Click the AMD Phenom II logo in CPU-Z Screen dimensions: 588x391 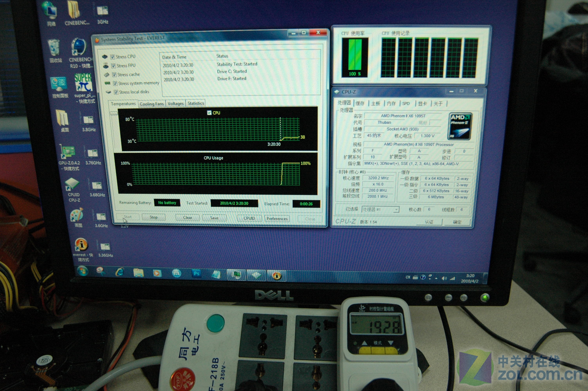460,126
